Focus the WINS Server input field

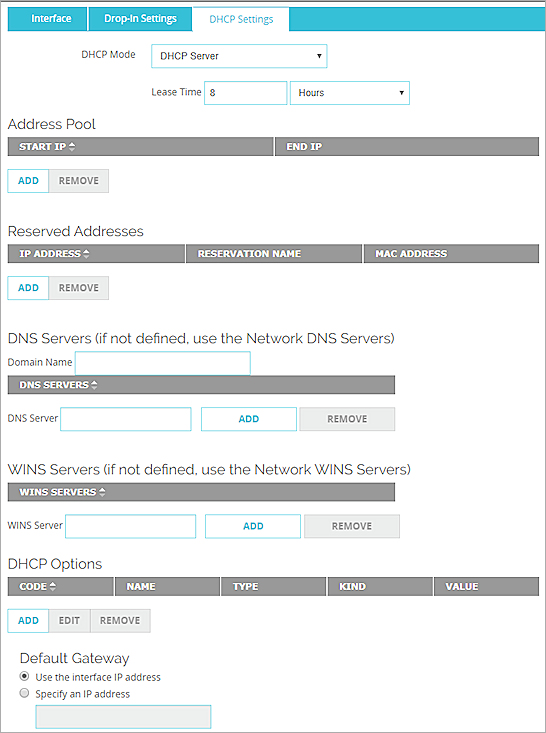click(130, 526)
